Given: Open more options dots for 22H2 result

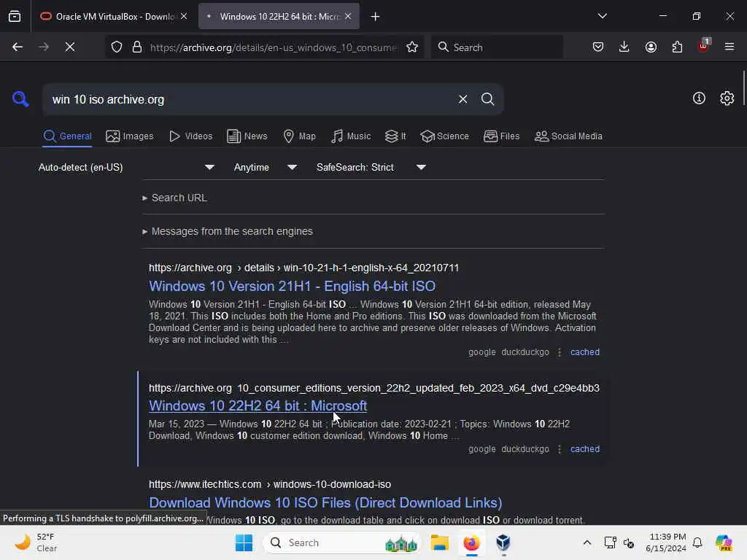Looking at the screenshot, I should click(560, 449).
